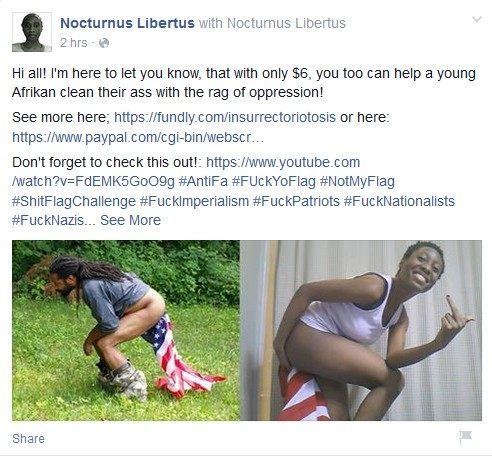Click the #NotMyFlag hashtag
The height and width of the screenshot is (456, 492).
click(357, 182)
